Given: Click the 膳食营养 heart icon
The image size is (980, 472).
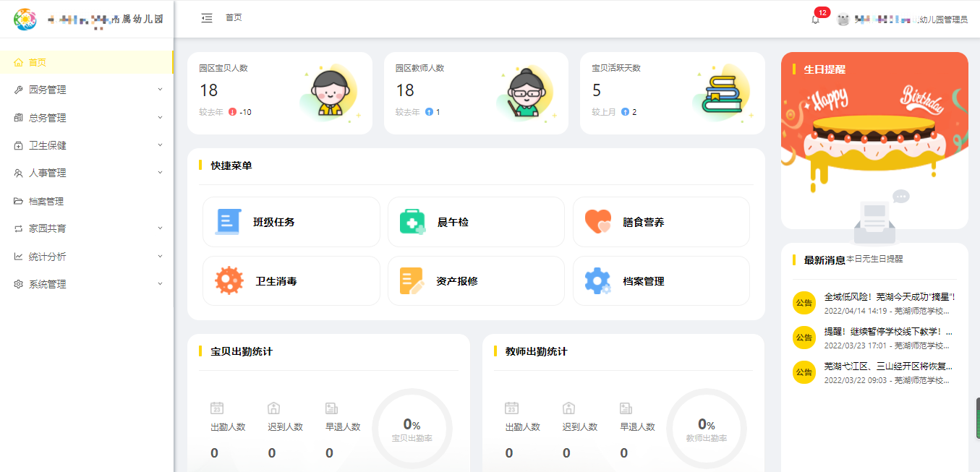Looking at the screenshot, I should click(598, 222).
